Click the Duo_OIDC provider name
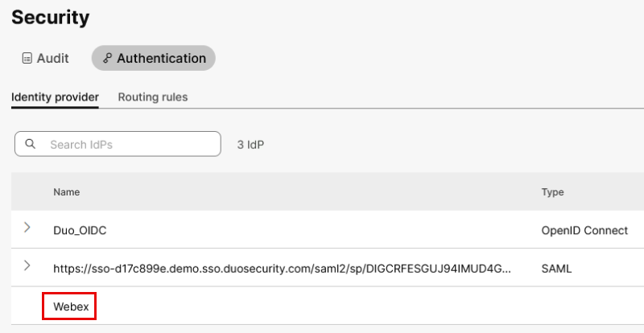Viewport: 644px width, 333px height. (x=80, y=230)
